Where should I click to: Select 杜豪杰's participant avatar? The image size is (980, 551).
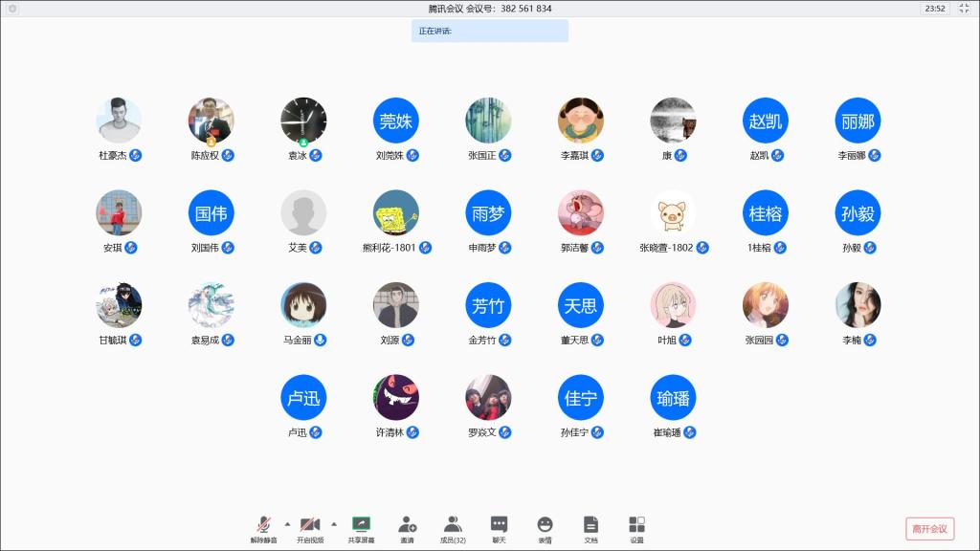(x=120, y=121)
